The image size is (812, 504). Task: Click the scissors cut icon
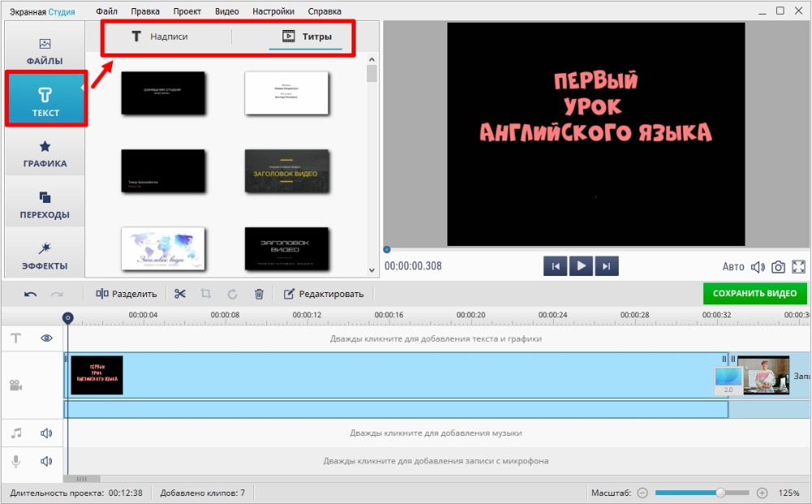[x=180, y=294]
